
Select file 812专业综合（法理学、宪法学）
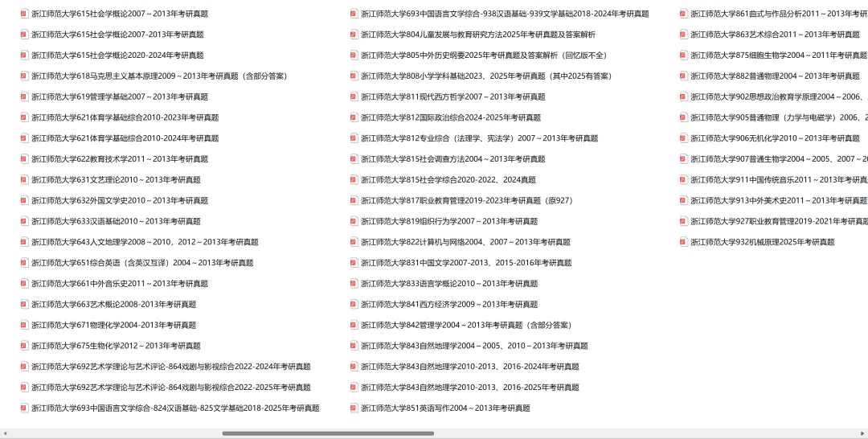(x=474, y=138)
